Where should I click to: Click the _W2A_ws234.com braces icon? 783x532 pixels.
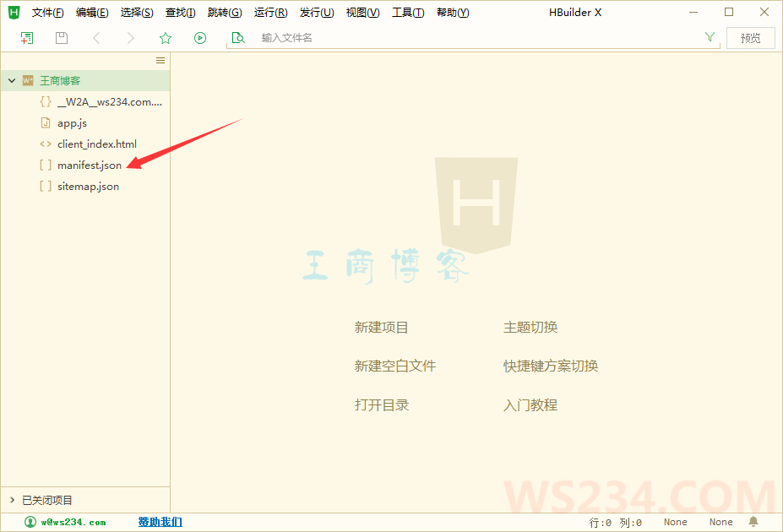pos(46,102)
